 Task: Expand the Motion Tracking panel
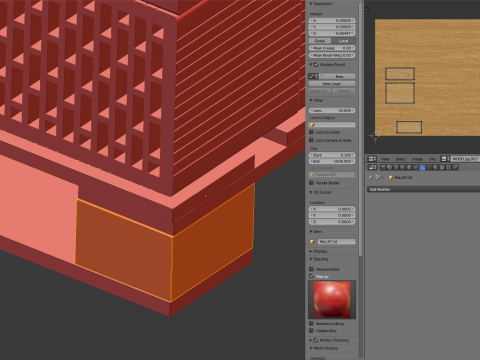311,340
